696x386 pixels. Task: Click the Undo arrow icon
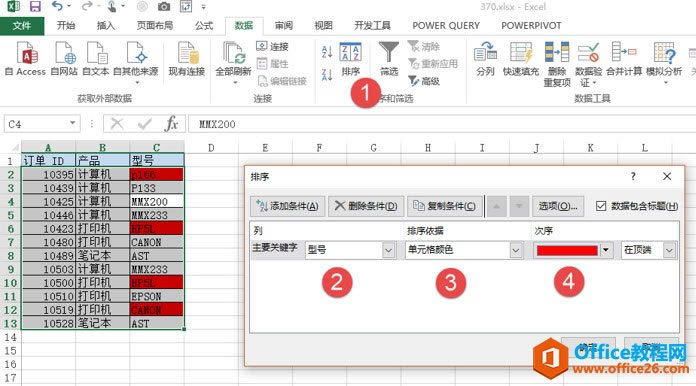tap(58, 6)
